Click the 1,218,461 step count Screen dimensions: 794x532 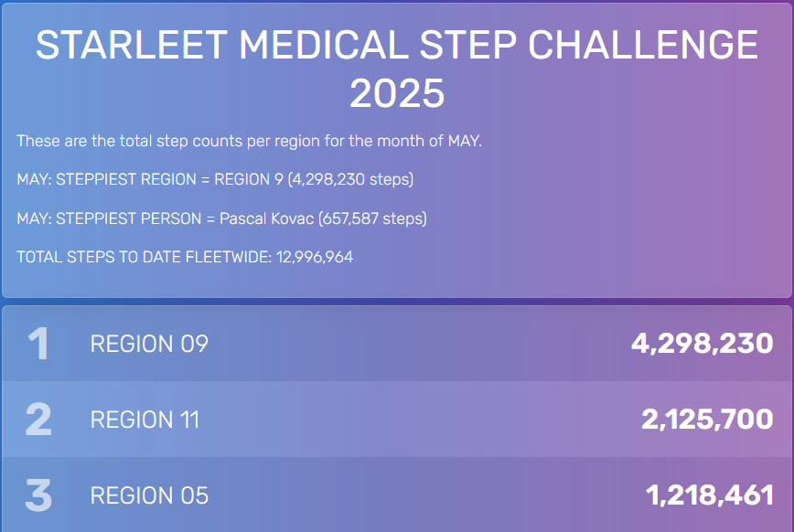click(x=710, y=495)
